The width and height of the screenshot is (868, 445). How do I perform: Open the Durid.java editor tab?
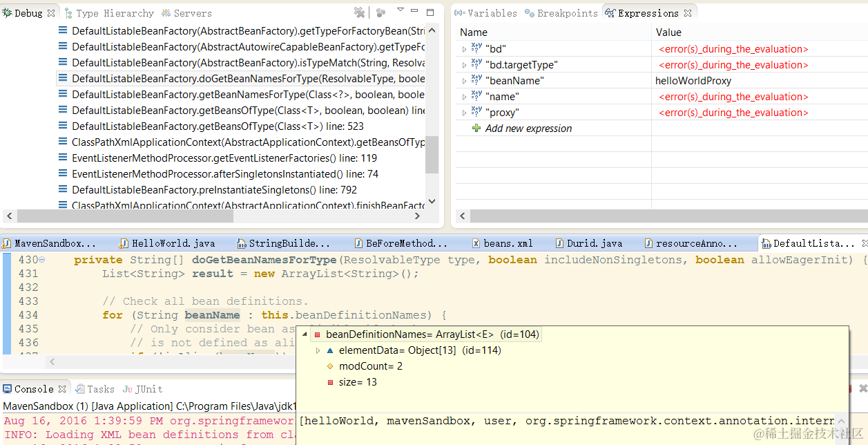[x=588, y=243]
